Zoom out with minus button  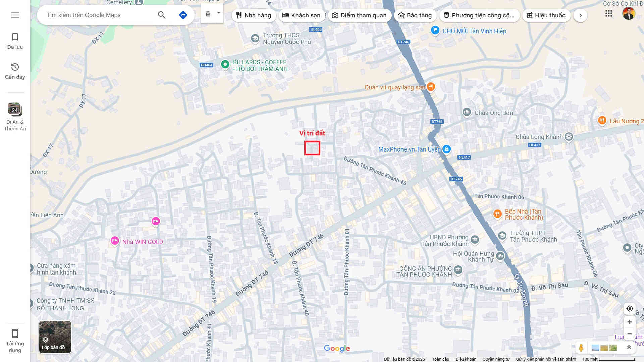pyautogui.click(x=630, y=334)
